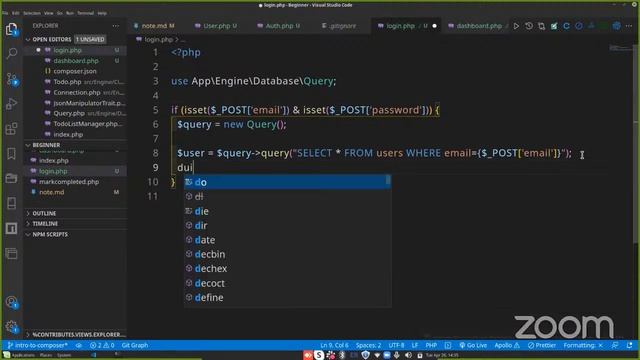Open the Bookmarks view icon
This screenshot has width=640, height=360.
point(11,153)
